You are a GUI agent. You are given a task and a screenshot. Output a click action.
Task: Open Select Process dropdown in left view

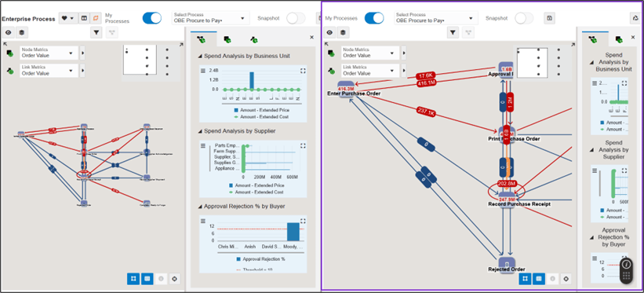pos(210,18)
